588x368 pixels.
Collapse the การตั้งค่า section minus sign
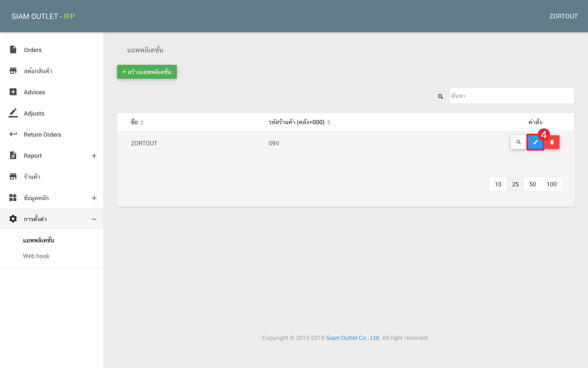pyautogui.click(x=94, y=219)
